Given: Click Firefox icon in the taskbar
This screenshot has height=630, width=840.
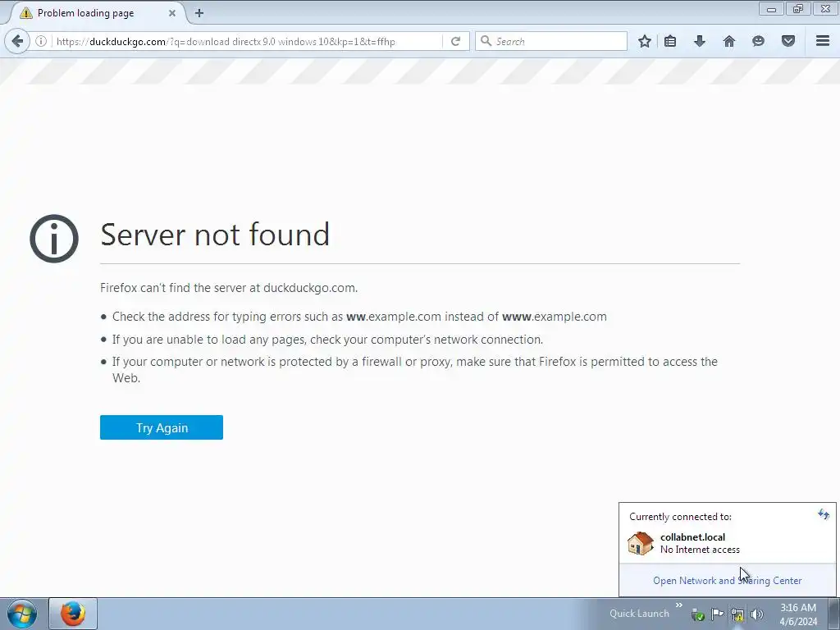Looking at the screenshot, I should point(73,614).
